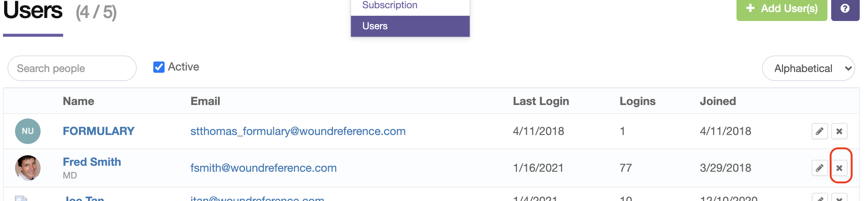Focus the Search people field
The image size is (868, 201).
click(72, 68)
